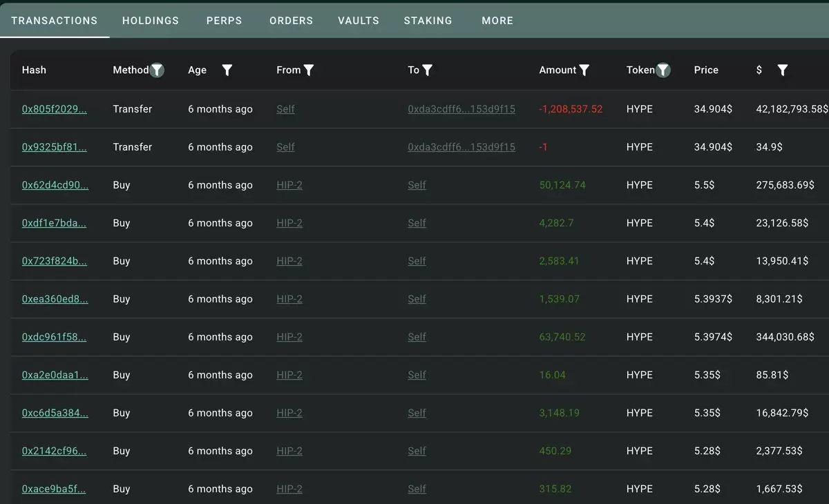The width and height of the screenshot is (829, 504).
Task: Click Self recipient in the 1,539.07 row
Action: [x=417, y=299]
